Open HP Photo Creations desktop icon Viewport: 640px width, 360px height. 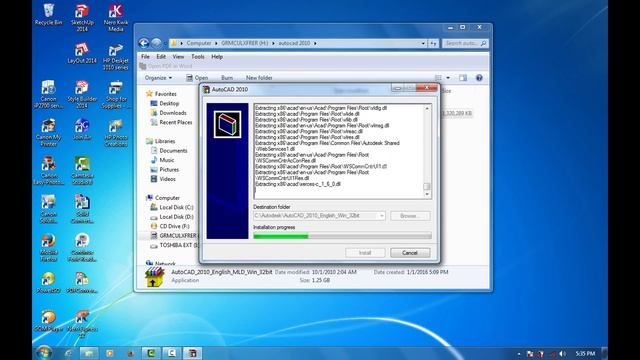(x=116, y=133)
